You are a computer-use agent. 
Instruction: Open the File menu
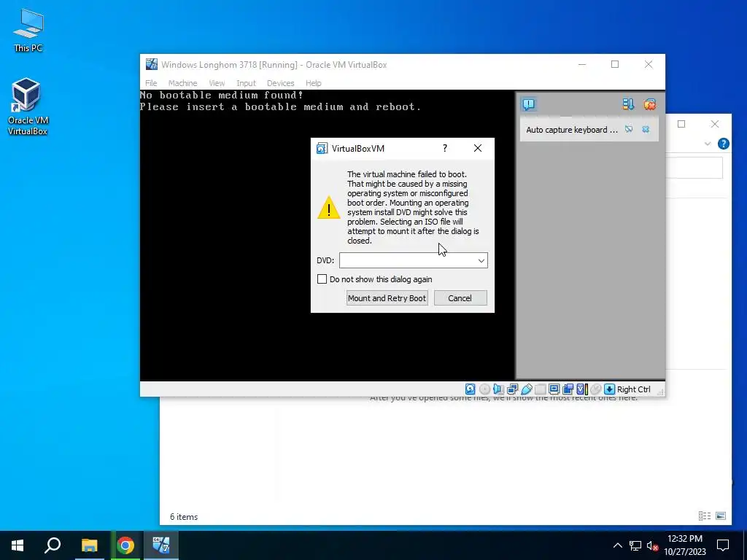[151, 83]
